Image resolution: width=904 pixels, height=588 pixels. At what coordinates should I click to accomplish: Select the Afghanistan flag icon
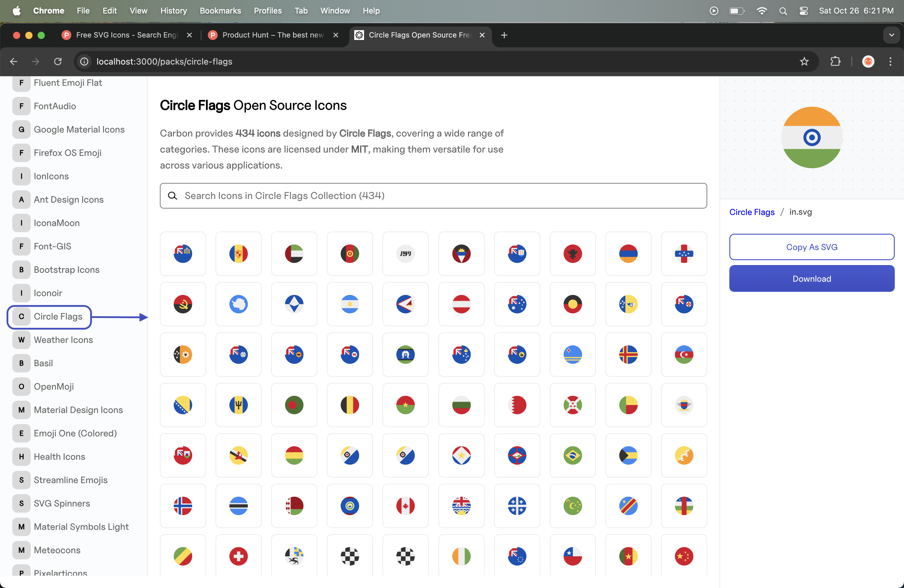[350, 253]
